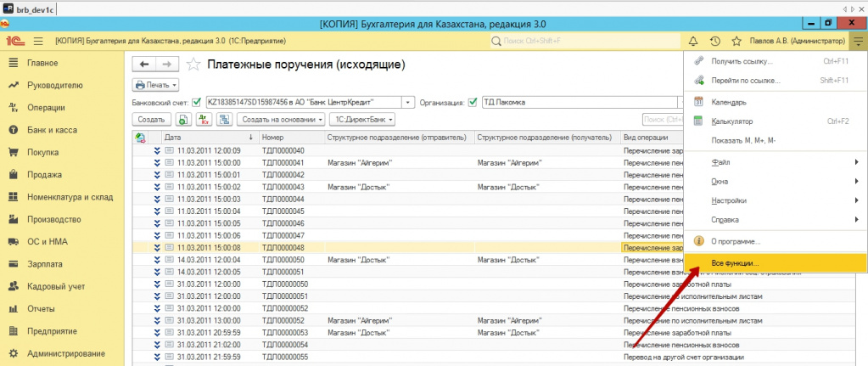Image resolution: width=868 pixels, height=366 pixels.
Task: Select Получить ссылку menu item
Action: pos(776,61)
